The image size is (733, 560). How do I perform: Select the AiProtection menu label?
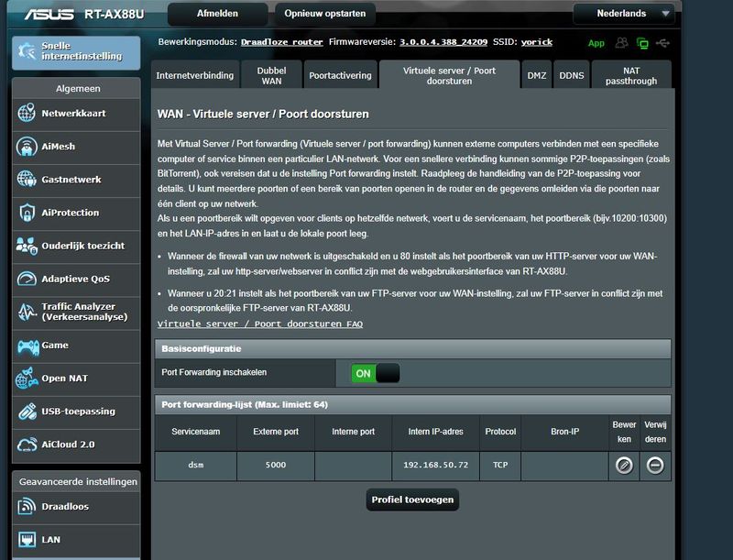pyautogui.click(x=71, y=213)
